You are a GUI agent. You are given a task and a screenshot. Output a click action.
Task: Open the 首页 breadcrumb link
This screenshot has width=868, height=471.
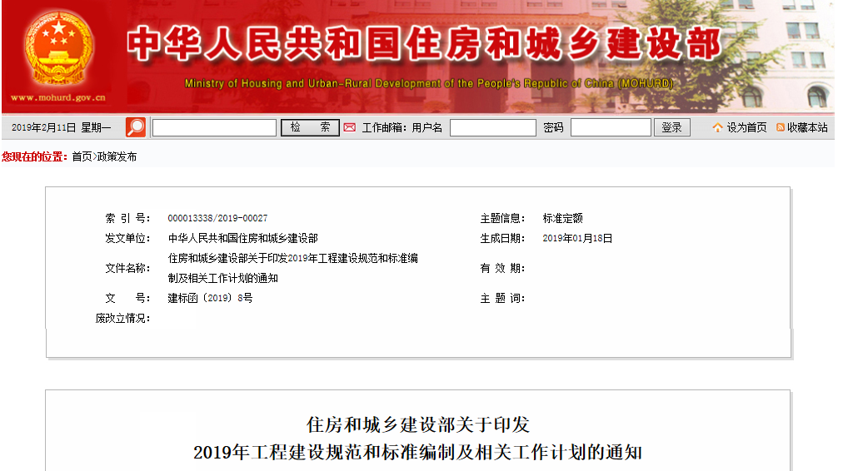[82, 157]
